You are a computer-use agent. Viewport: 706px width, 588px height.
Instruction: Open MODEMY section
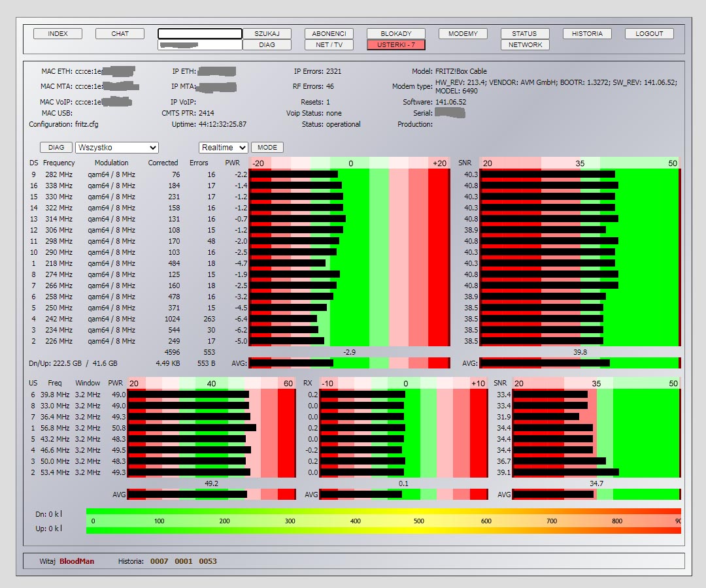[463, 34]
